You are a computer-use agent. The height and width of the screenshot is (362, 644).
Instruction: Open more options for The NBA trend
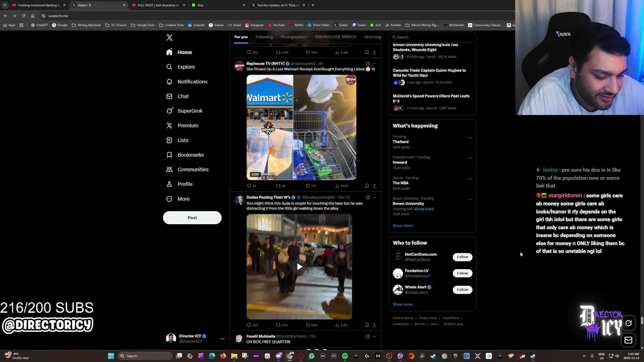[470, 178]
